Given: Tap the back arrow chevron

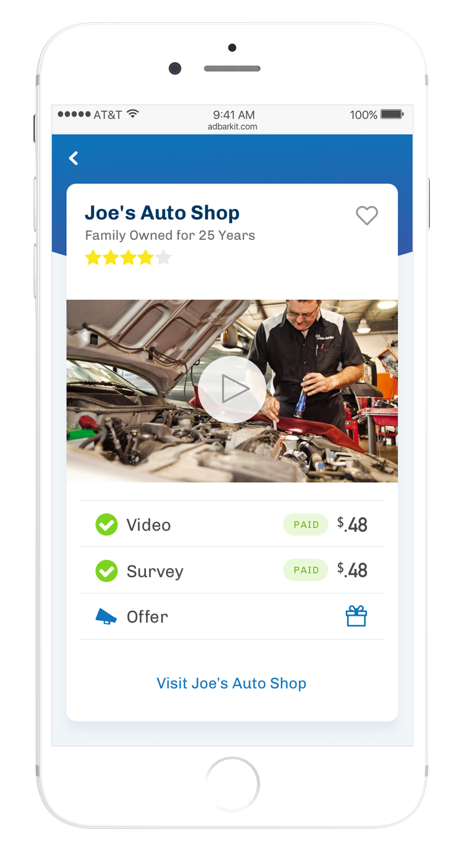Looking at the screenshot, I should 73,158.
